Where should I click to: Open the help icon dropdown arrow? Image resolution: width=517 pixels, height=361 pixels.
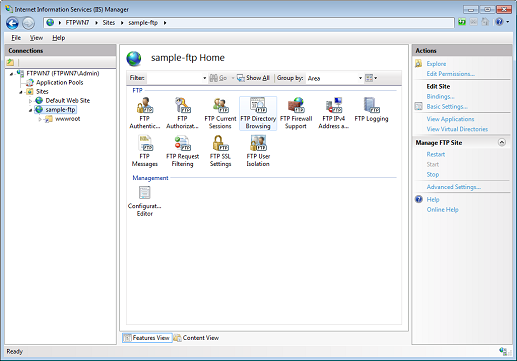[508, 22]
